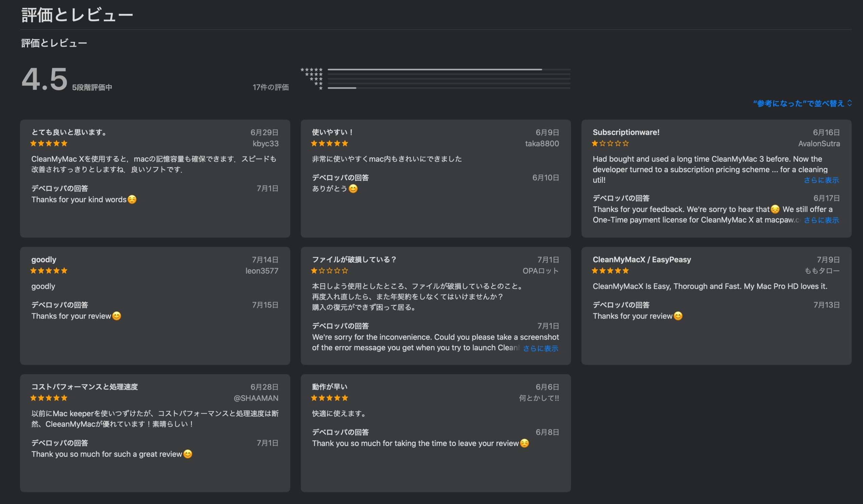Click emoji in leon3577 review's developer reply
Viewport: 863px width, 504px height.
coord(117,316)
